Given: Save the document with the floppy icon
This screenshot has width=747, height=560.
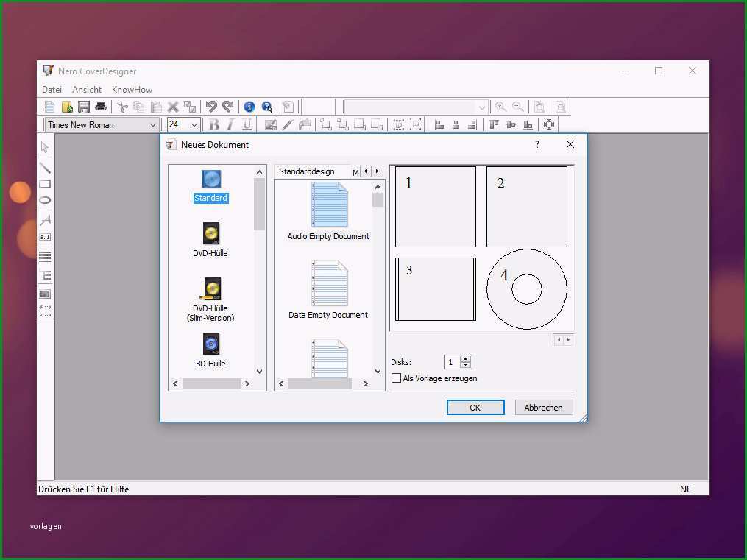Looking at the screenshot, I should tap(84, 107).
